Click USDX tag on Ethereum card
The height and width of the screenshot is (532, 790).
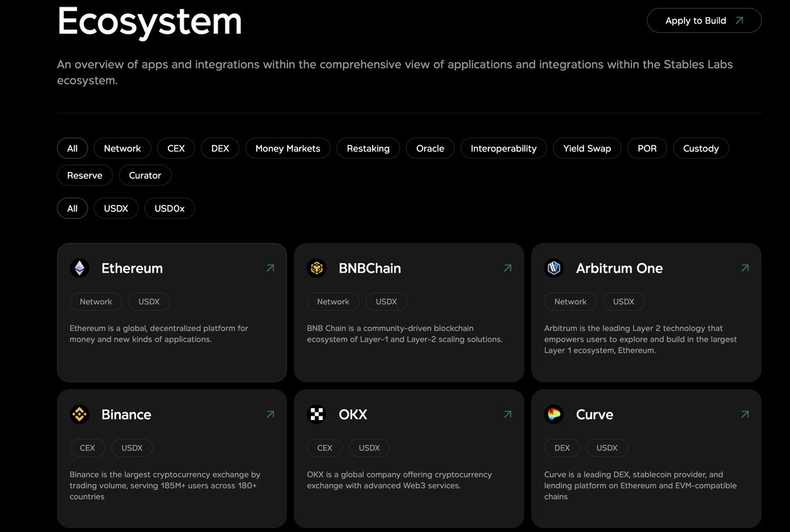(x=149, y=302)
